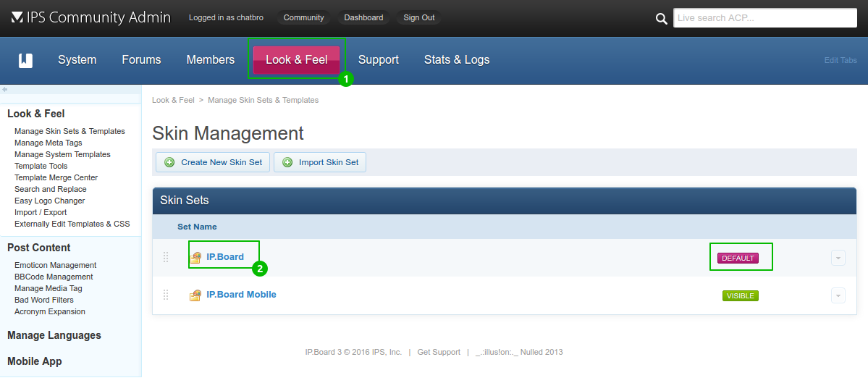Click the green plus icon on Import Skin Set
This screenshot has height=391, width=868.
pyautogui.click(x=287, y=162)
